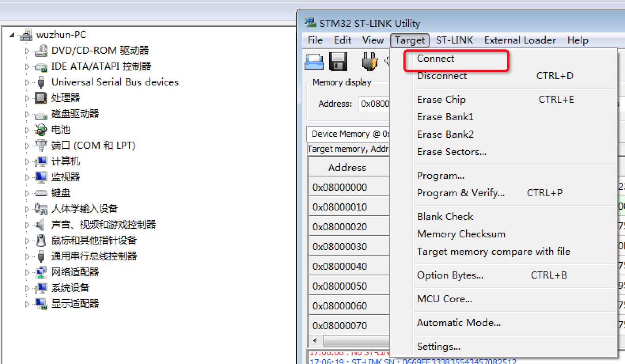Expand the 显示适配器 node

(x=27, y=304)
